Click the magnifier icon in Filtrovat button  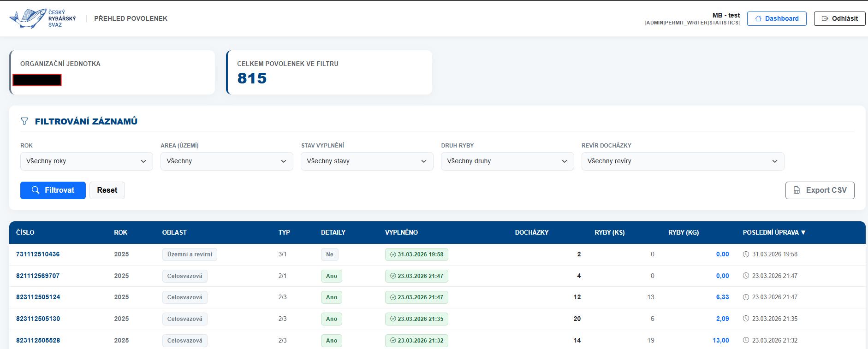[36, 190]
